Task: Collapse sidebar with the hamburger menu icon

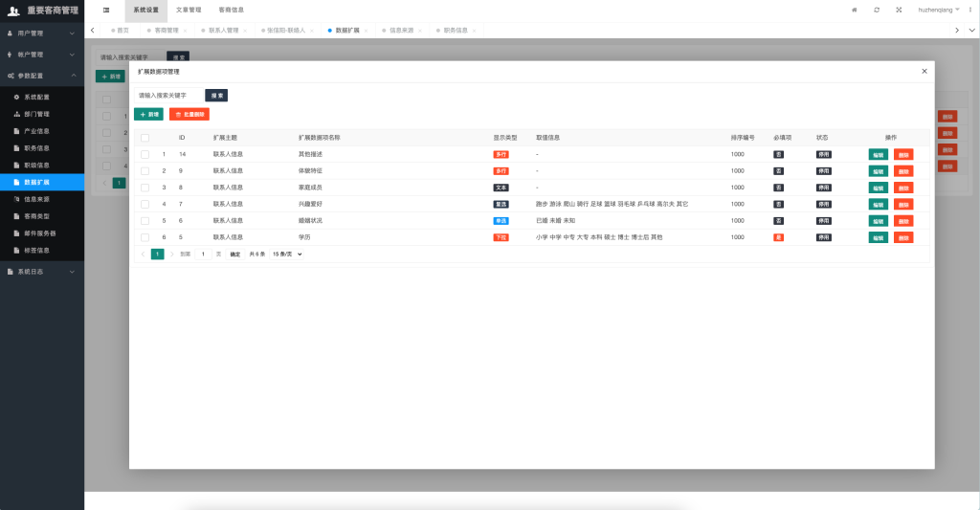Action: coord(105,10)
